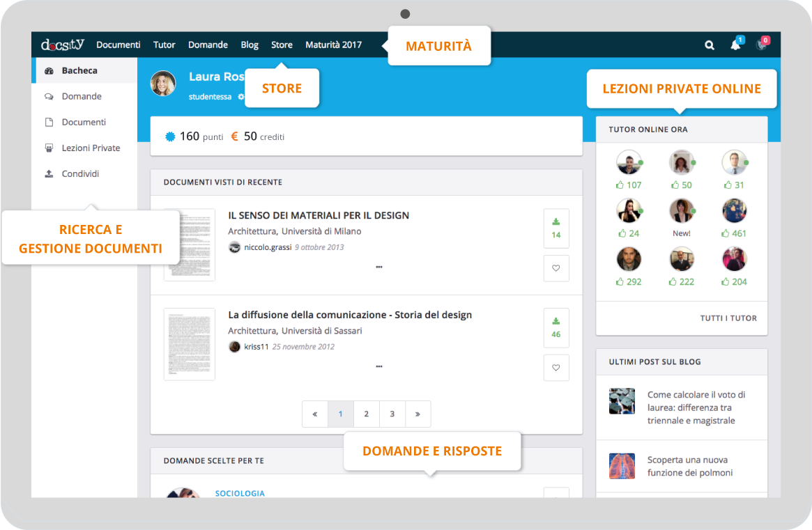The height and width of the screenshot is (530, 812).
Task: Expand the three dots under niccolo.grassi document
Action: coord(379,267)
